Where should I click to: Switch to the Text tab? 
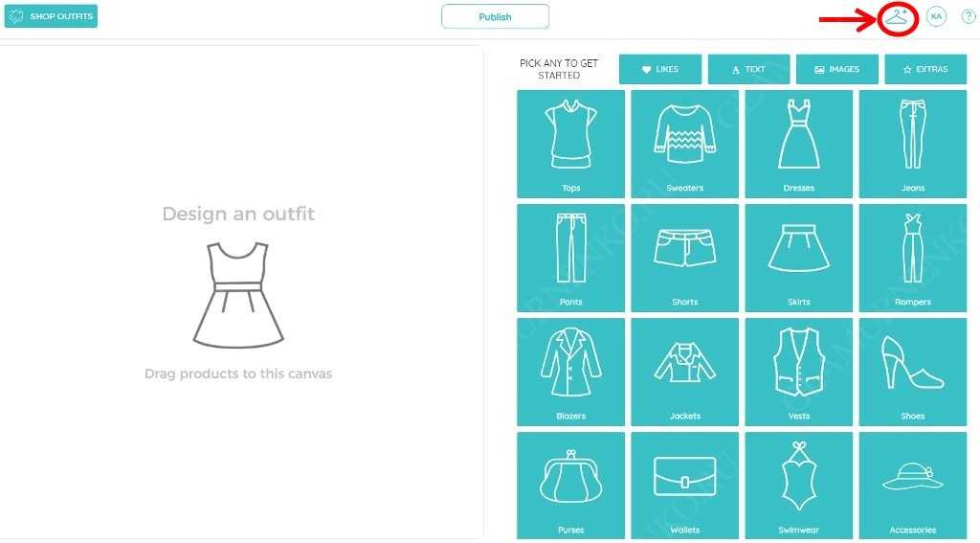(x=748, y=69)
